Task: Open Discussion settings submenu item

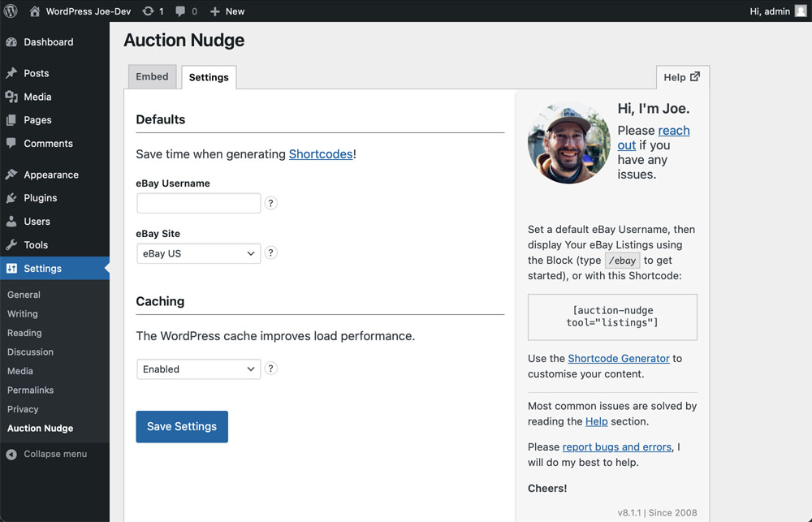Action: (x=30, y=352)
